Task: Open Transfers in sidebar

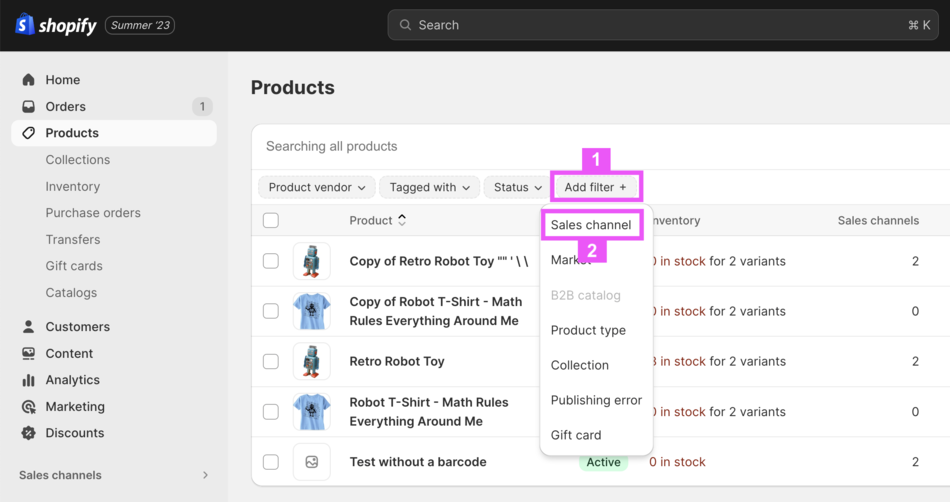Action: [73, 240]
